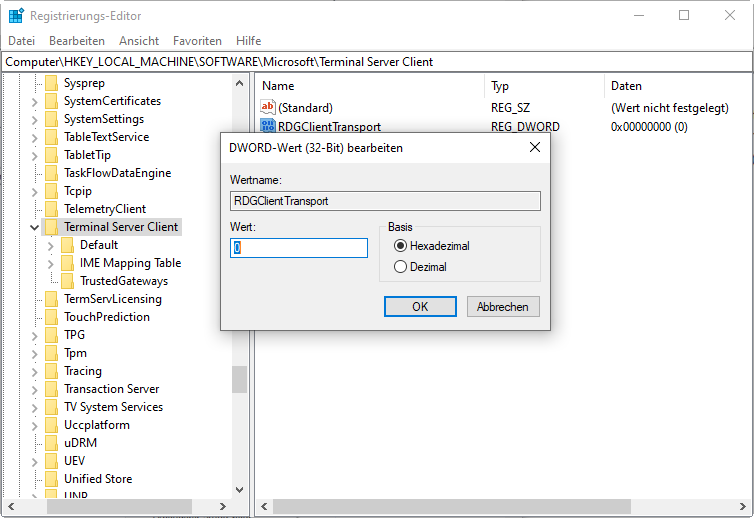Close the DWORD edit dialog
The image size is (754, 518).
click(535, 147)
